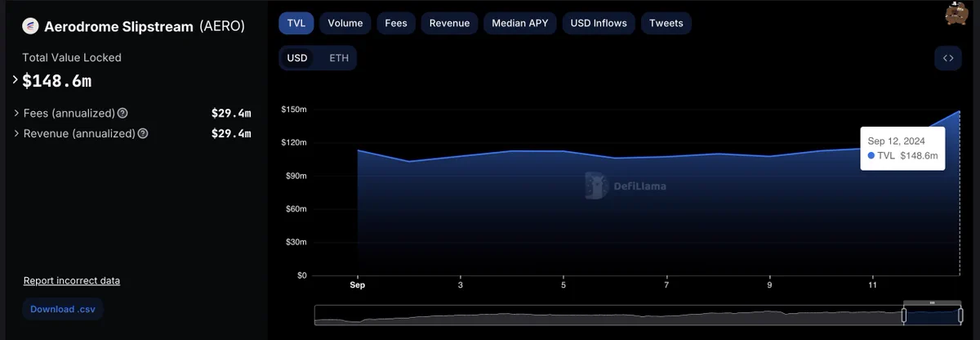Screen dimensions: 980x340
Task: Click the Sep label on the x-axis
Action: 357,285
